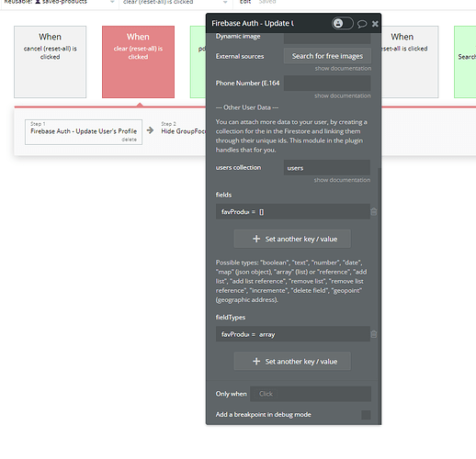The image size is (476, 459).
Task: Open Step 1 Firebase Auth - Update User's Profile
Action: 84,132
